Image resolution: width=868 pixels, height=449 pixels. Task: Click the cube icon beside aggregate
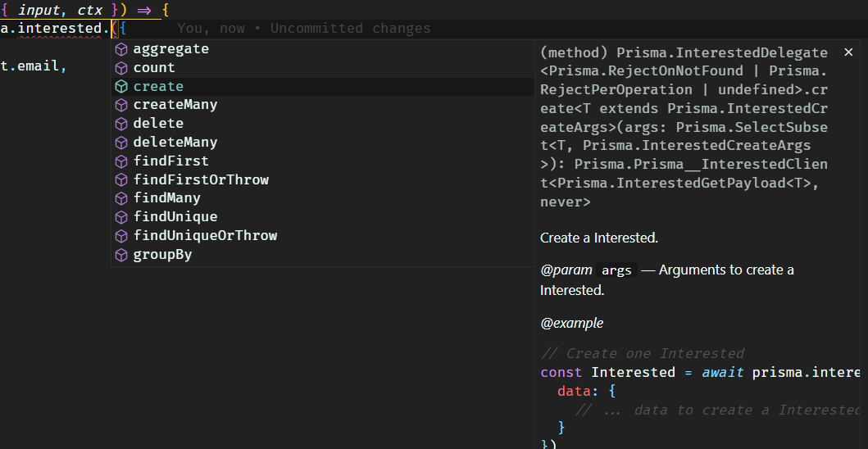coord(121,49)
